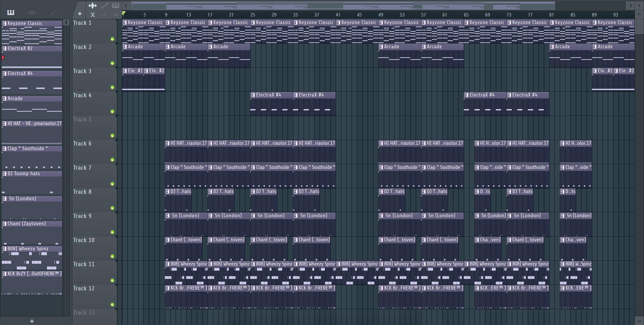Open clip menu of first HI HAT clip

click(167, 143)
